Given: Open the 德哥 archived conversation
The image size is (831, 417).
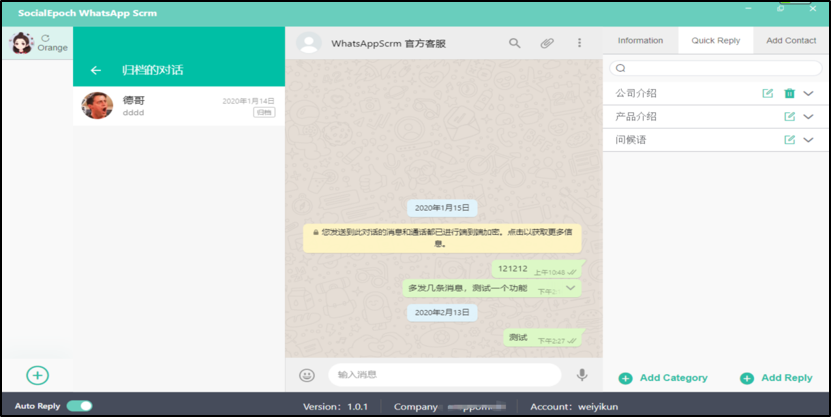Looking at the screenshot, I should [179, 106].
